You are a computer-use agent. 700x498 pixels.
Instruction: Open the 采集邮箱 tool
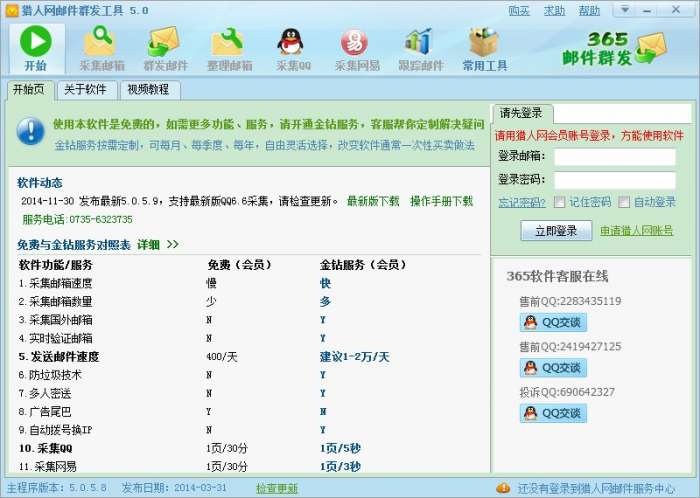(x=102, y=49)
